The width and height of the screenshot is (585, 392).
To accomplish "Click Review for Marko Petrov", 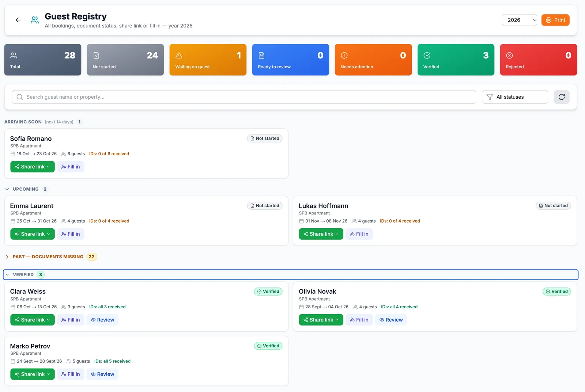I will click(102, 374).
